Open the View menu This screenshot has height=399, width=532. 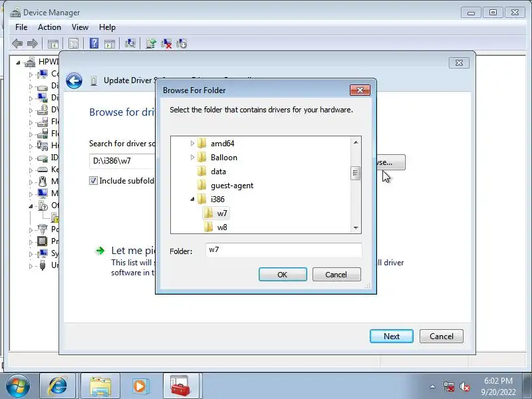(80, 27)
